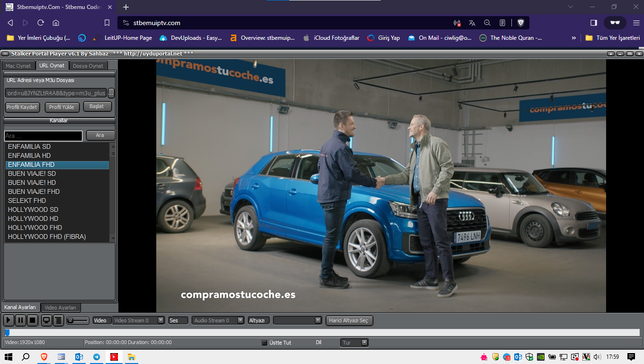Open a new browser tab
Screen dimensions: 644x364
tap(126, 7)
